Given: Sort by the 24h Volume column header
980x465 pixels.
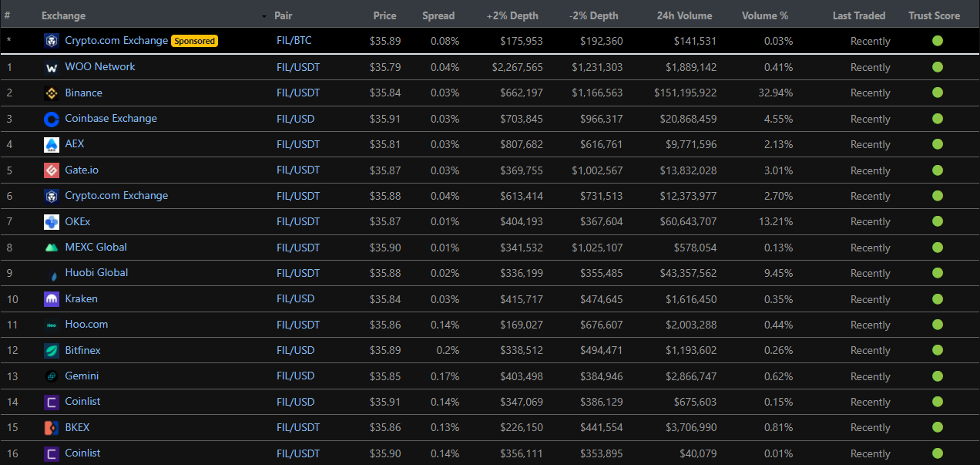Looking at the screenshot, I should pos(684,15).
